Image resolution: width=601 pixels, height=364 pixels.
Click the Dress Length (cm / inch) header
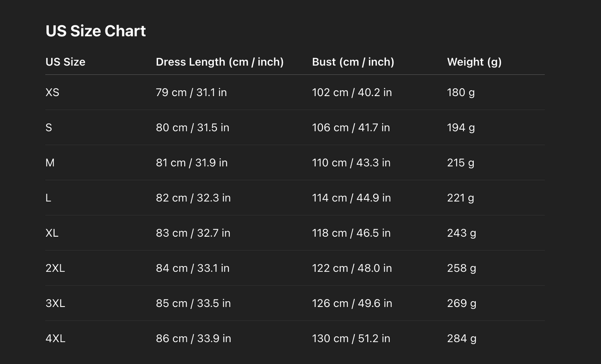coord(220,62)
